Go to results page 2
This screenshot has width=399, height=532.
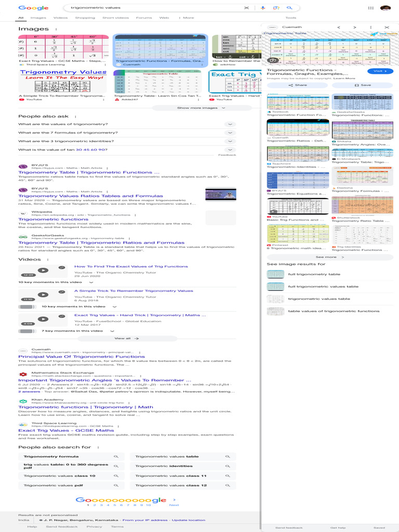[x=95, y=505]
